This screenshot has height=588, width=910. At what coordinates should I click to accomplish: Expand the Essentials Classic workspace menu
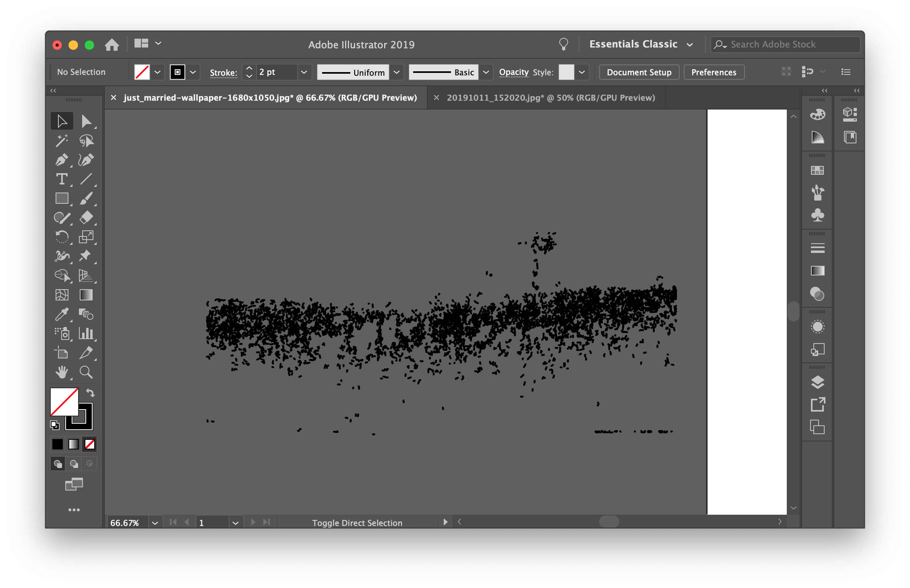690,44
